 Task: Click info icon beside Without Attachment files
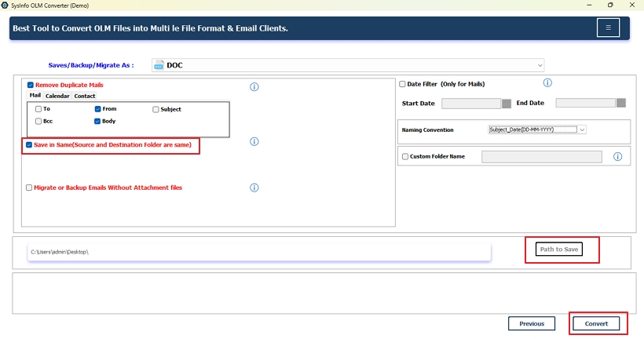coord(254,188)
